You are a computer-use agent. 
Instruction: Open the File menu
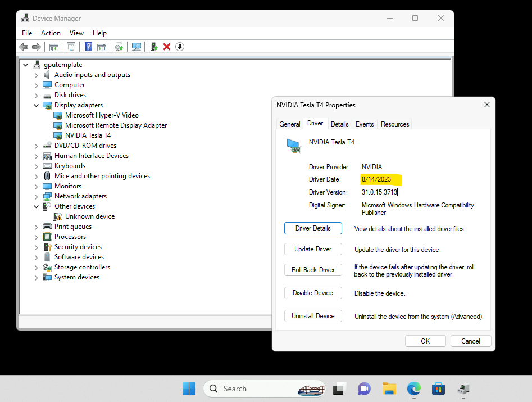(27, 33)
